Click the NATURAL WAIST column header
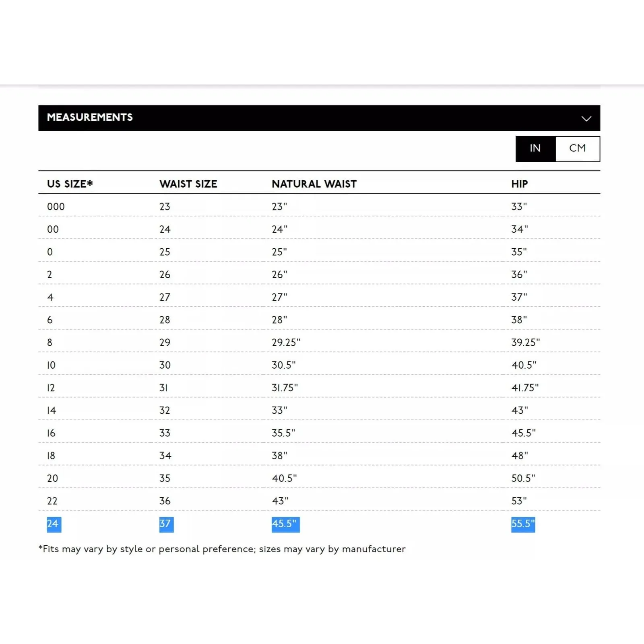 point(314,184)
